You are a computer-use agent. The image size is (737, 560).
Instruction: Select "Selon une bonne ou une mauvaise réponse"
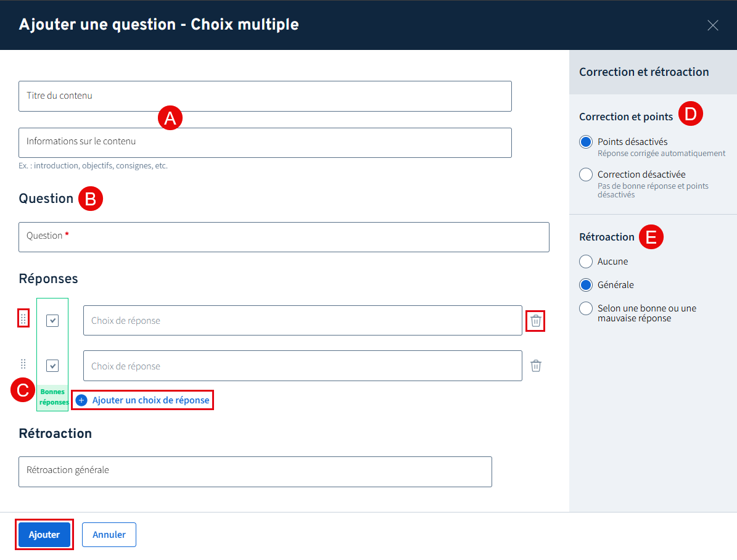point(586,308)
